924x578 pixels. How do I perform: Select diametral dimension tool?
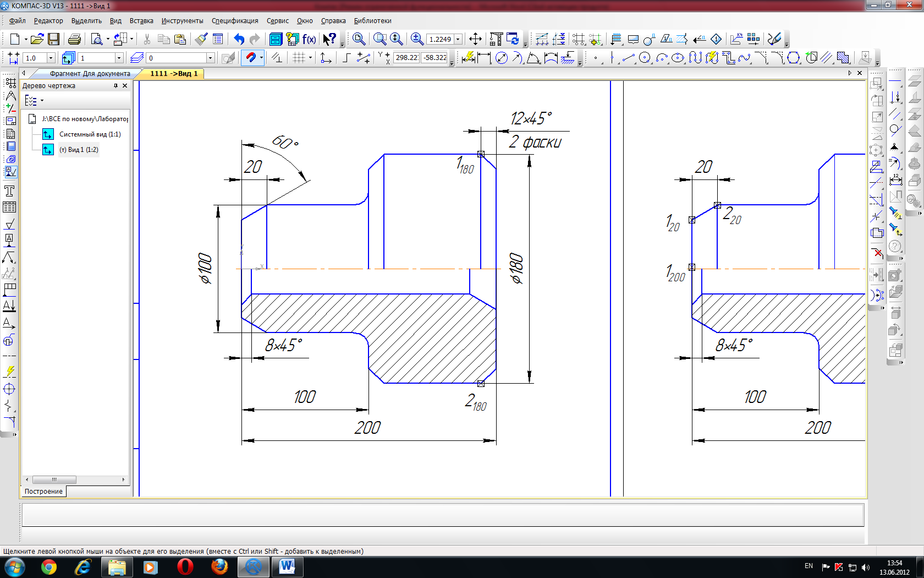point(501,58)
